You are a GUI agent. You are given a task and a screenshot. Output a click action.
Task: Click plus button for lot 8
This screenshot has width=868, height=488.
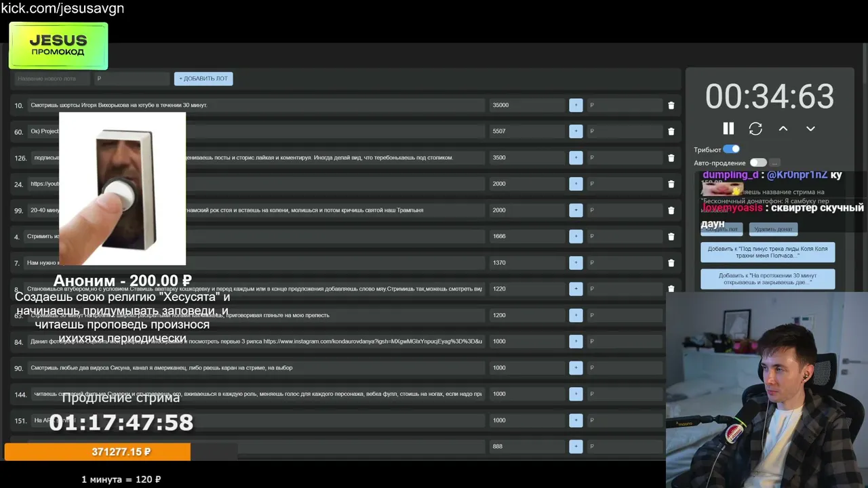[576, 289]
